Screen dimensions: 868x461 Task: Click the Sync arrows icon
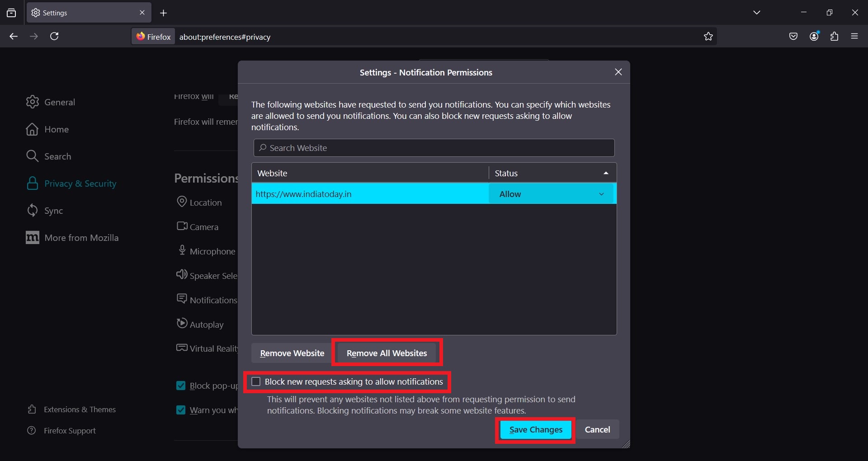click(x=32, y=210)
